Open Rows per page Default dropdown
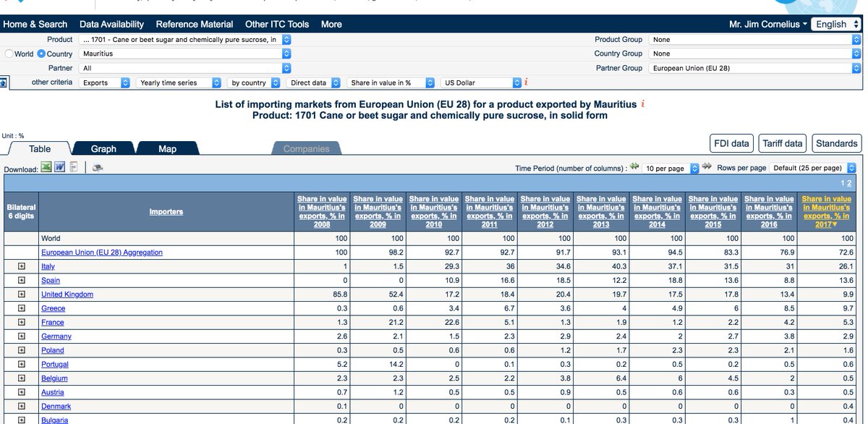868x424 pixels. 813,168
